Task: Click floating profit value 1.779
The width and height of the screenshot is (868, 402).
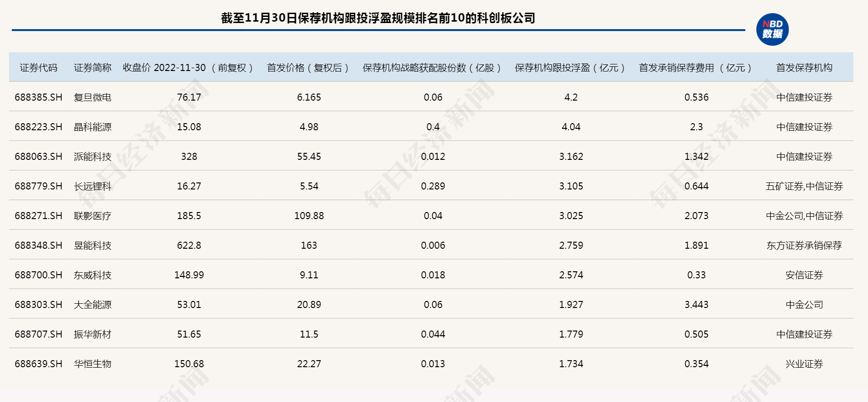Action: (571, 334)
